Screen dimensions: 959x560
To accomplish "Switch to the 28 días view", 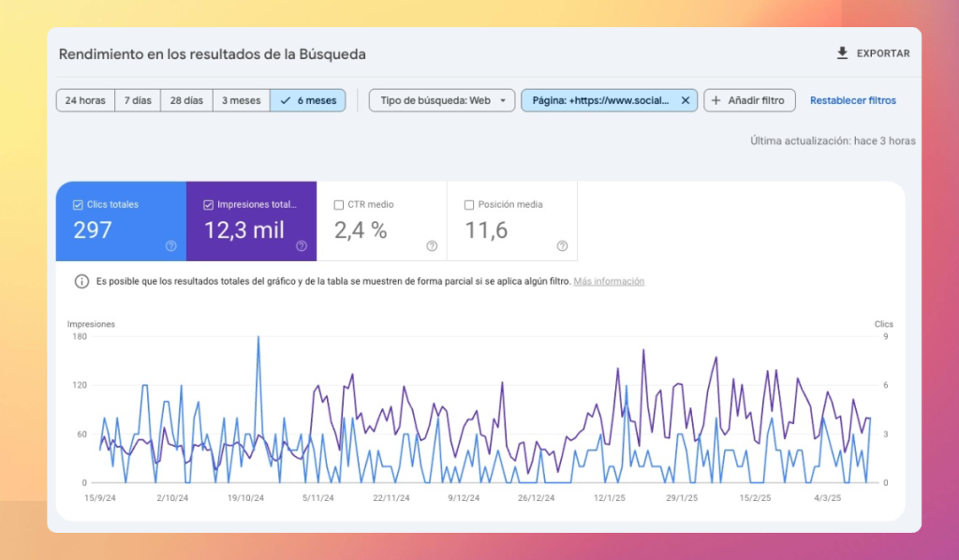I will pos(185,100).
